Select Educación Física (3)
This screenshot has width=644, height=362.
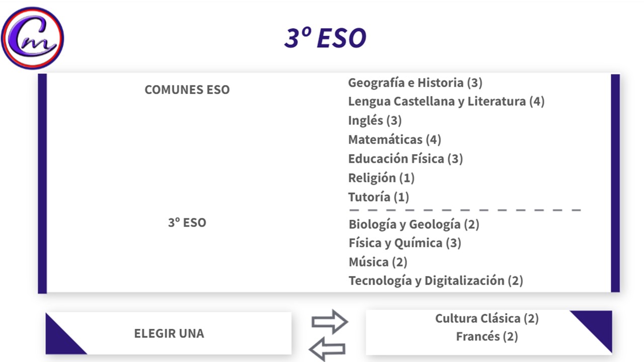click(x=405, y=159)
